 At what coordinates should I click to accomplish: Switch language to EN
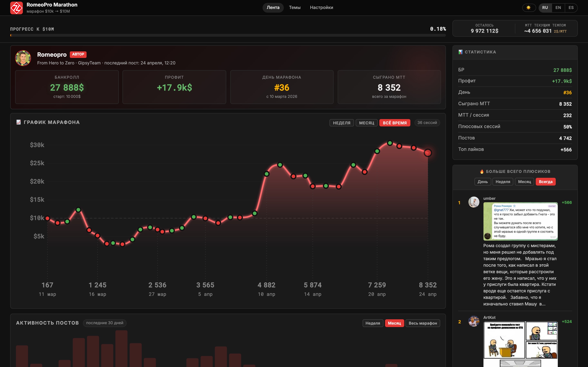point(558,8)
